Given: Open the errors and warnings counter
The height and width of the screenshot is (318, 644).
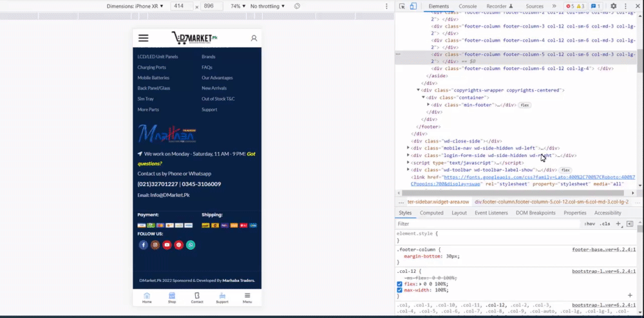Looking at the screenshot, I should (x=575, y=6).
